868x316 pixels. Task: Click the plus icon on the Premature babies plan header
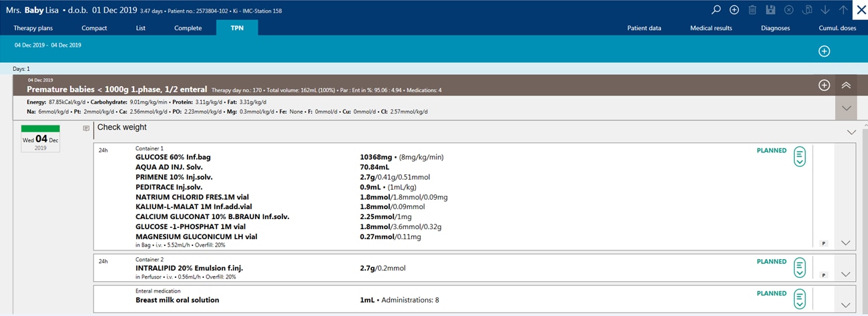click(824, 85)
